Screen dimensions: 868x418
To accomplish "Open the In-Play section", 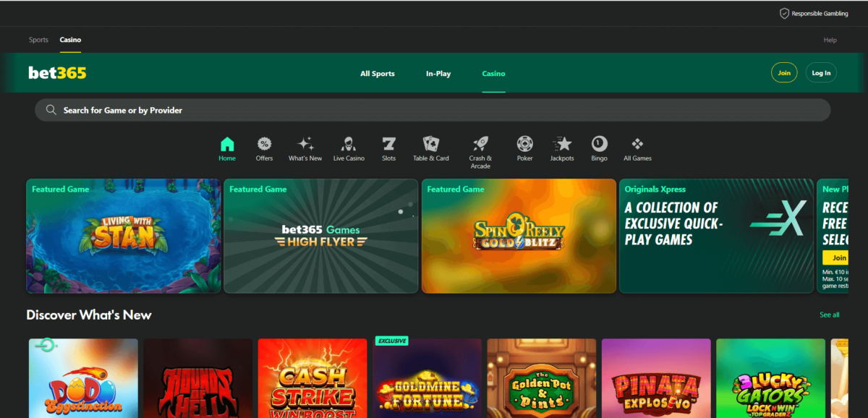I will pyautogui.click(x=438, y=73).
